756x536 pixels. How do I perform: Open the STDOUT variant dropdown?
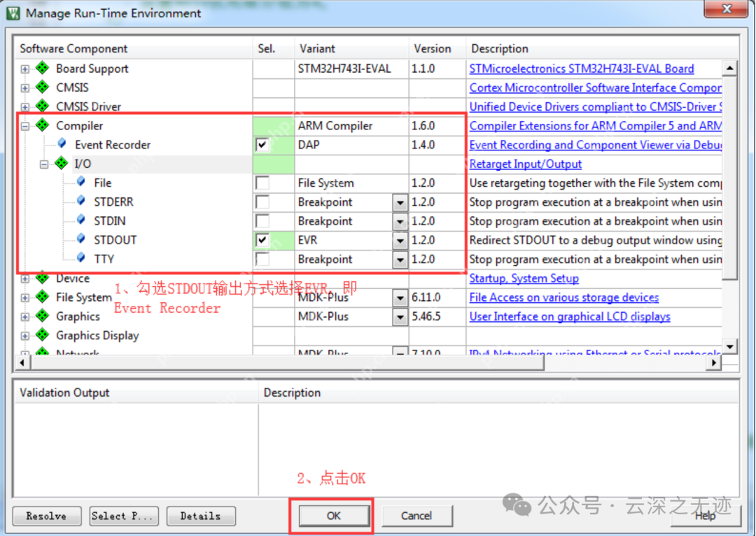[400, 241]
